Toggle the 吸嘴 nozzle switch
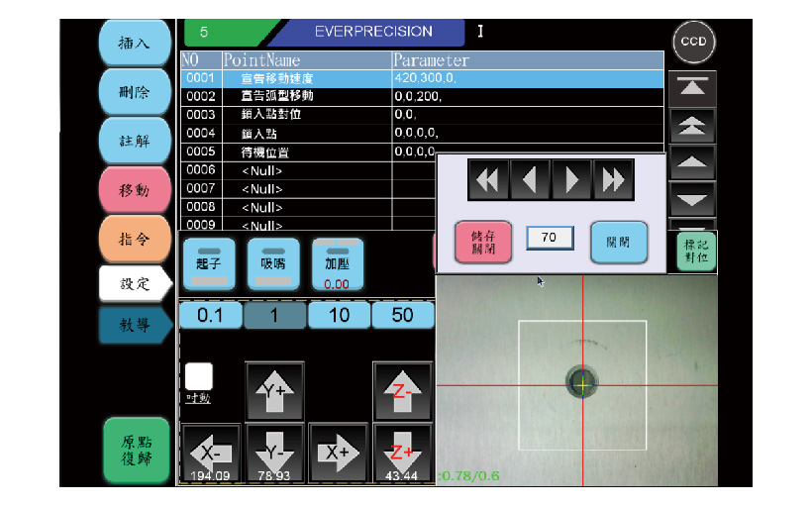 (x=272, y=262)
